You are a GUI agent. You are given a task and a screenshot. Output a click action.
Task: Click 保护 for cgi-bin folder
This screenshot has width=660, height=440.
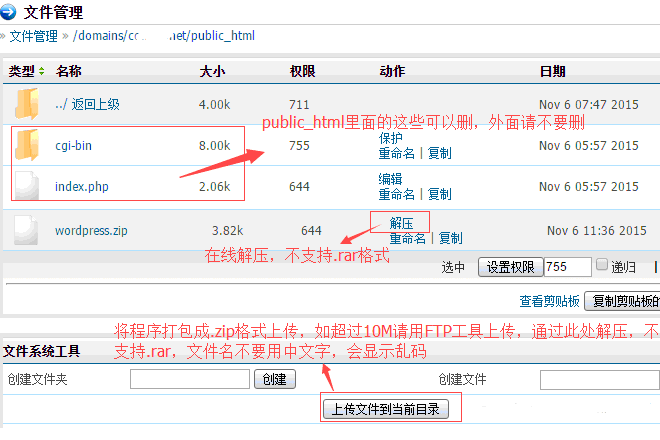coord(390,138)
